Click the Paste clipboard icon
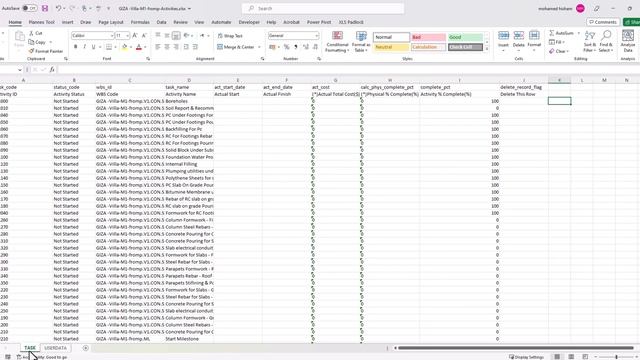640x360 pixels. point(19,37)
